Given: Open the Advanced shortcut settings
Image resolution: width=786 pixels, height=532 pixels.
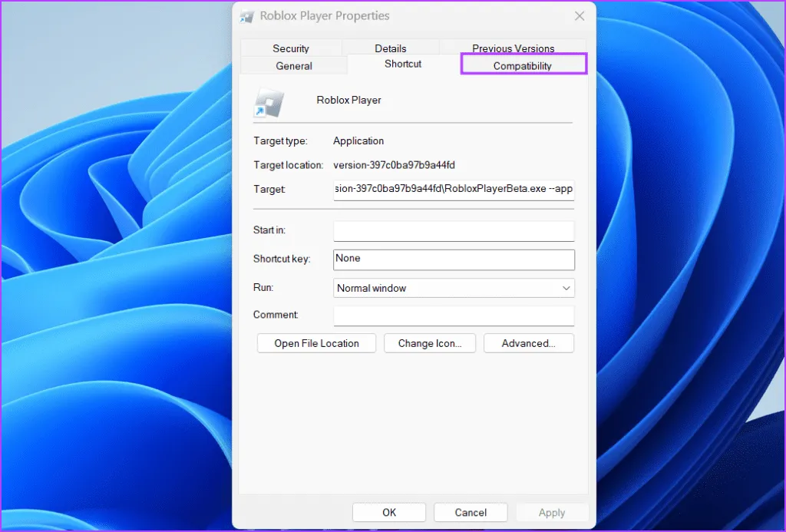Looking at the screenshot, I should click(528, 343).
